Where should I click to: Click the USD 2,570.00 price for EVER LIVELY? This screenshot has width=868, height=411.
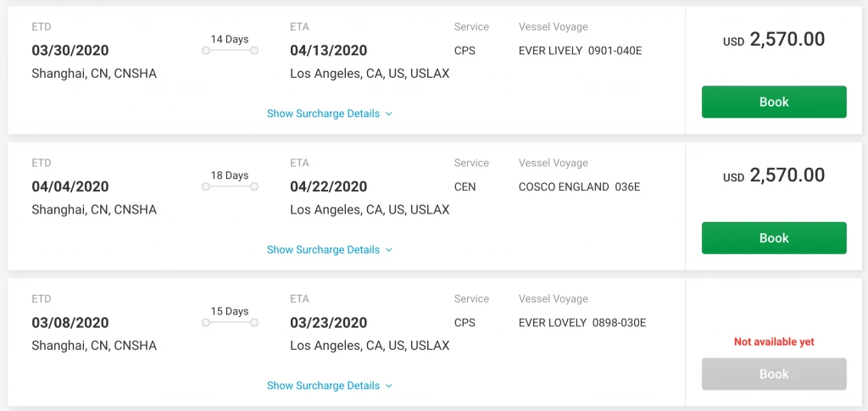click(x=773, y=40)
